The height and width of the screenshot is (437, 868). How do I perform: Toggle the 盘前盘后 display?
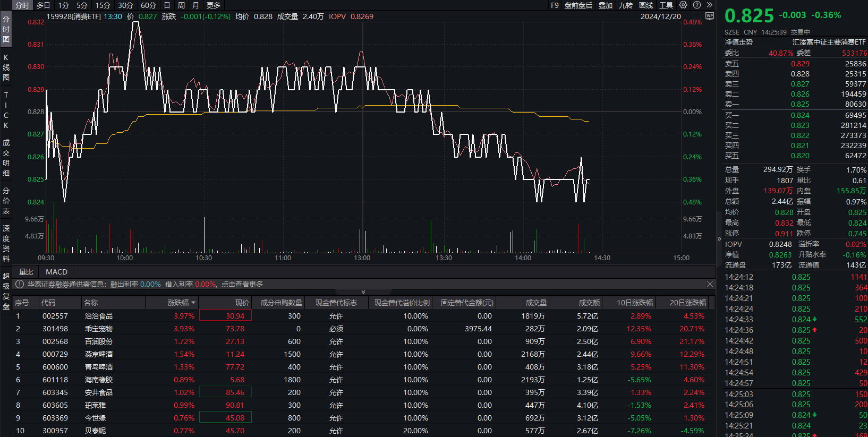tap(578, 5)
